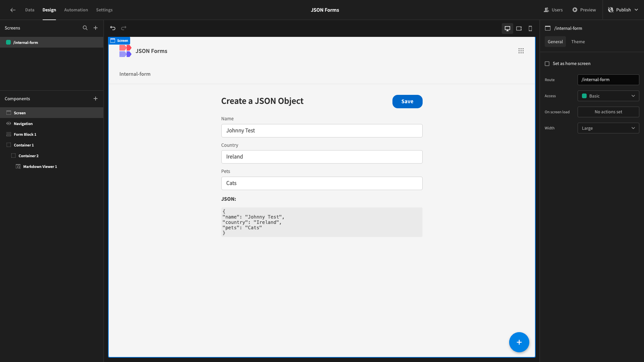The width and height of the screenshot is (644, 362).
Task: Click the Route input field
Action: point(608,80)
